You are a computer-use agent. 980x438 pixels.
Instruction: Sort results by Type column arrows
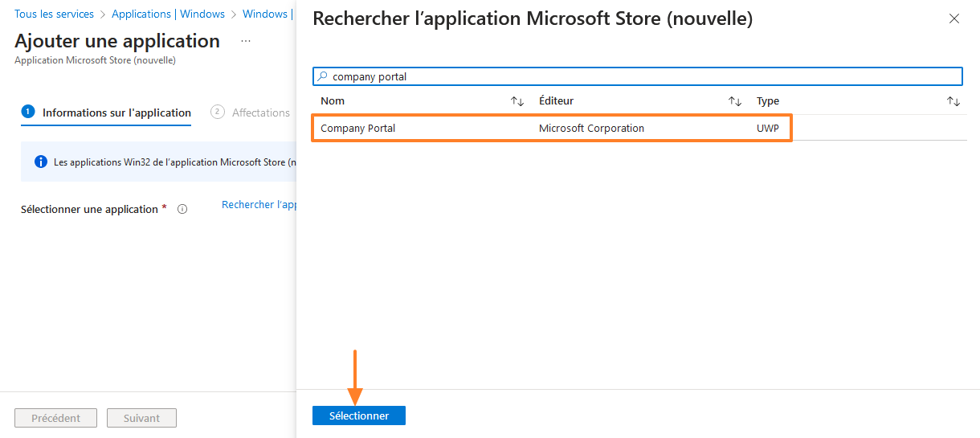(953, 101)
